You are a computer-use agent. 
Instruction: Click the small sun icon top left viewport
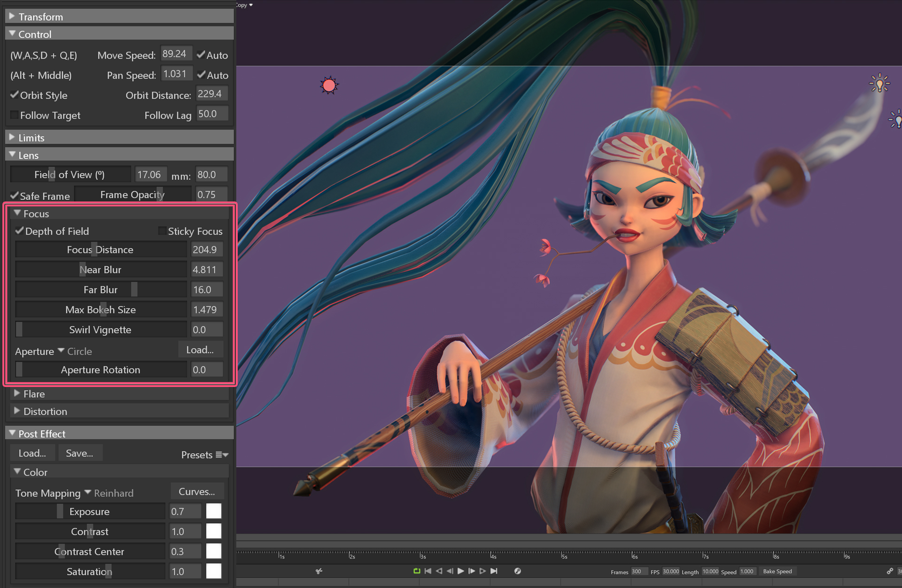(329, 84)
